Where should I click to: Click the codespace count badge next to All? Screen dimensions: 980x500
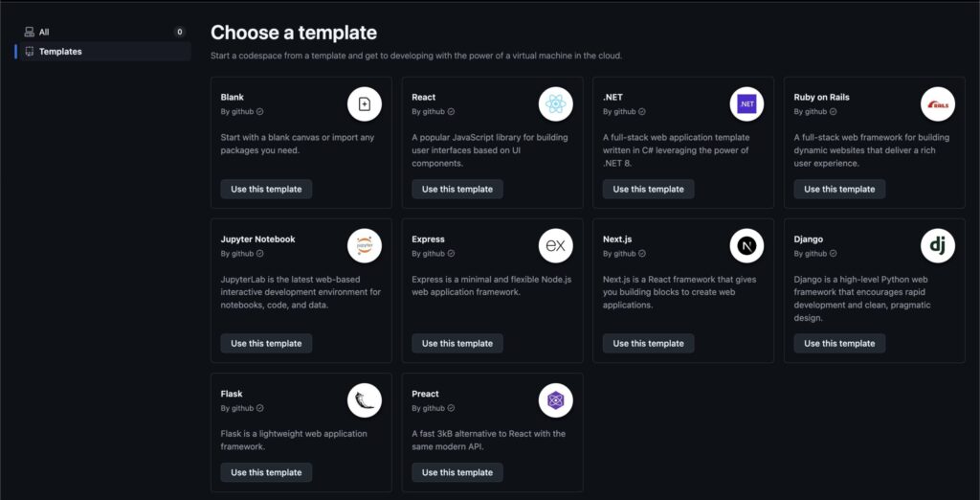click(x=179, y=32)
